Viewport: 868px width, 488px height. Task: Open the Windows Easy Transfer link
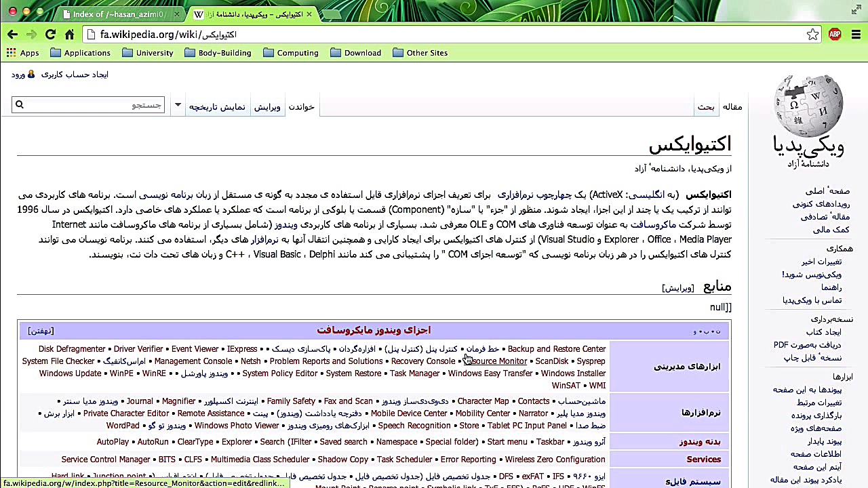(x=490, y=373)
